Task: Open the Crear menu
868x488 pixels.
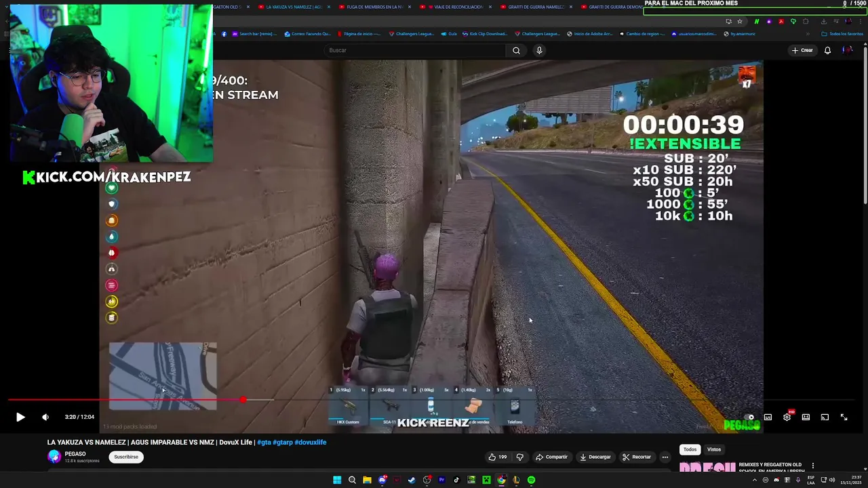Action: click(802, 50)
